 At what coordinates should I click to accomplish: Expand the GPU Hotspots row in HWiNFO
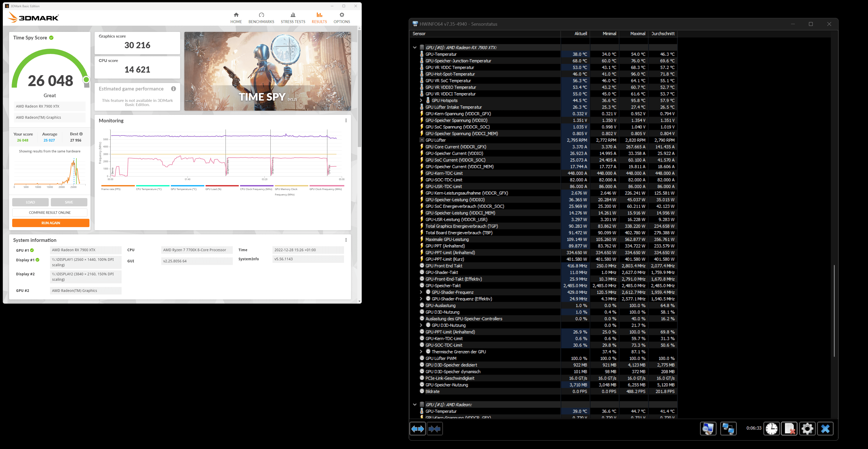coord(421,100)
